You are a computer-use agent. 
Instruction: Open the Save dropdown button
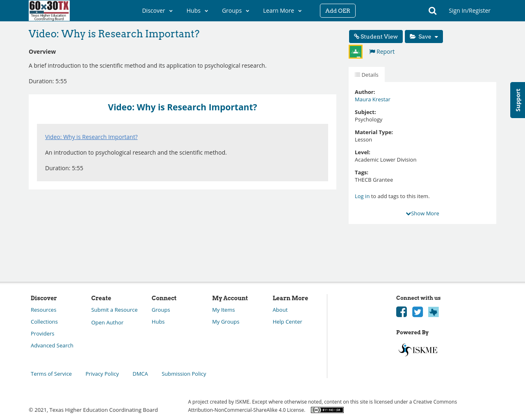[x=424, y=37]
